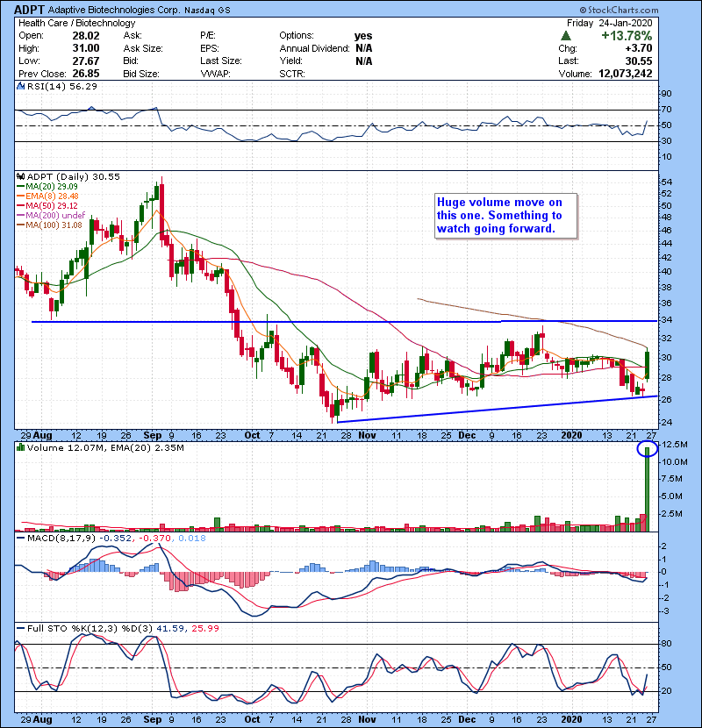The image size is (702, 728).
Task: Click the 90 label on RSI axis
Action: 666,94
